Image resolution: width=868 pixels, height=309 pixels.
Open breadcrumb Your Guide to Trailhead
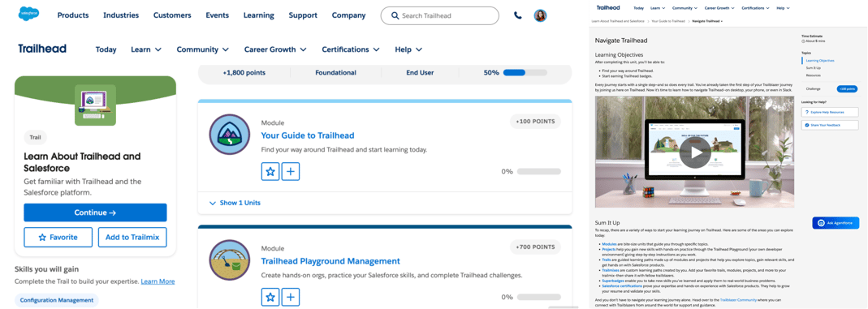click(669, 20)
